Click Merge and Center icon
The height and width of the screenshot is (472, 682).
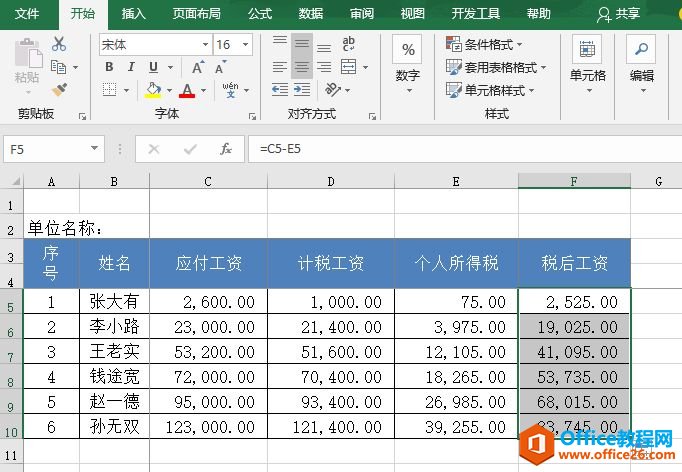point(349,67)
